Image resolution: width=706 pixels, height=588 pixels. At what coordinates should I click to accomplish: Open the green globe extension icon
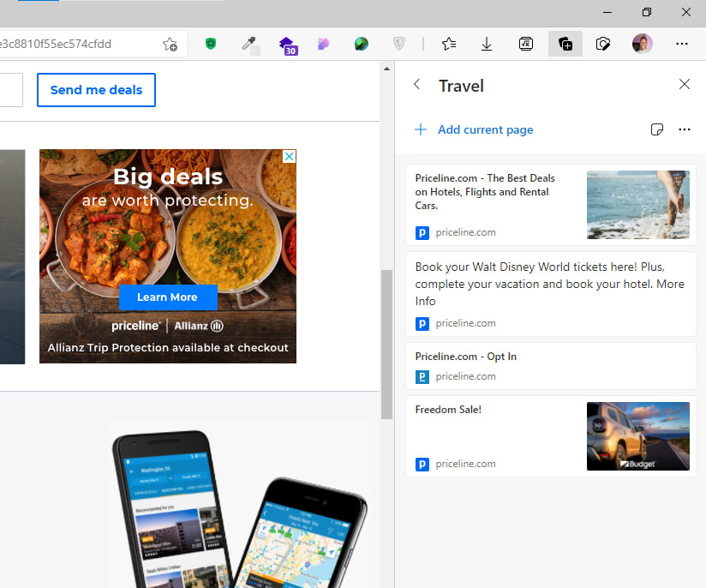pyautogui.click(x=361, y=44)
